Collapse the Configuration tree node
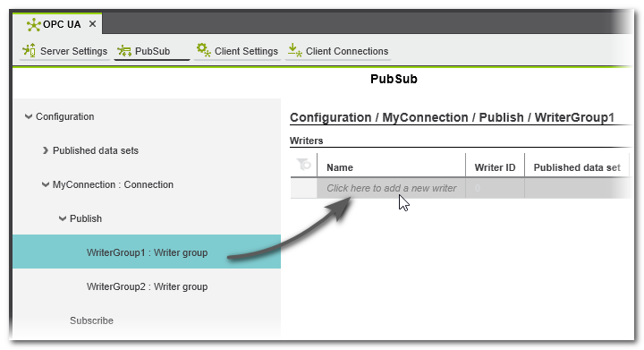 coord(29,116)
